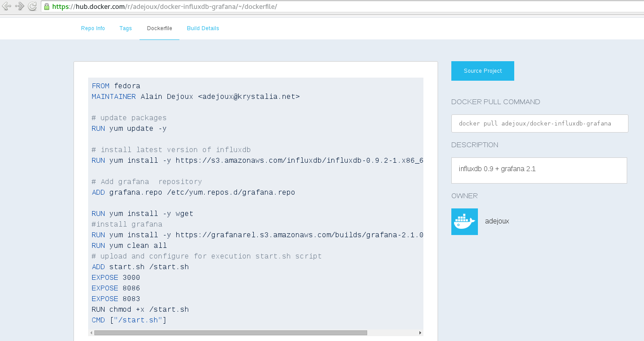The height and width of the screenshot is (341, 644).
Task: Click the 'ADD start.sh /start.sh' line
Action: tap(140, 267)
